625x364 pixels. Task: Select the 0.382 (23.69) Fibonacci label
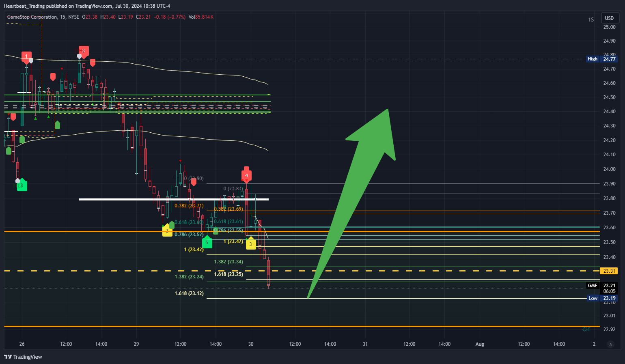click(x=228, y=209)
